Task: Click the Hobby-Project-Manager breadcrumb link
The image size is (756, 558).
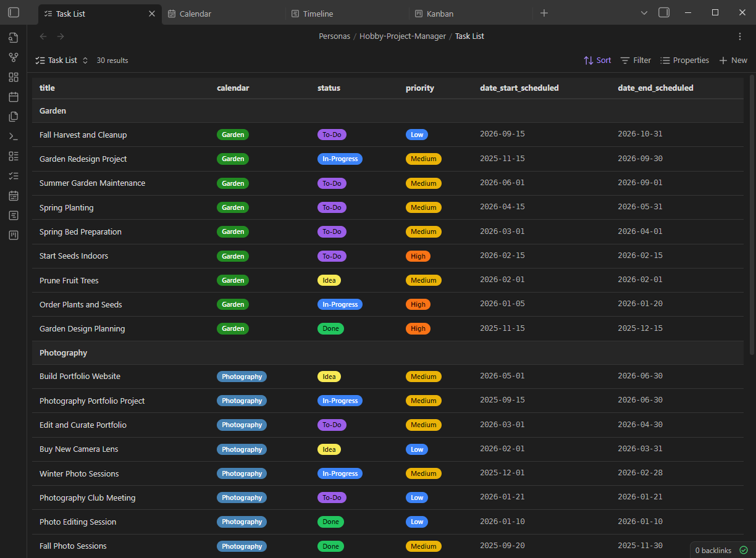Action: 402,36
